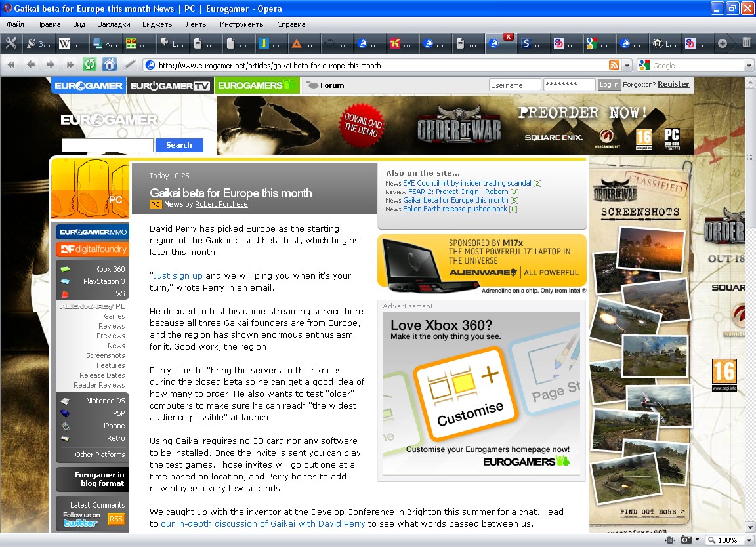Viewport: 756px width, 547px height.
Task: Click the Log in button
Action: tap(608, 85)
